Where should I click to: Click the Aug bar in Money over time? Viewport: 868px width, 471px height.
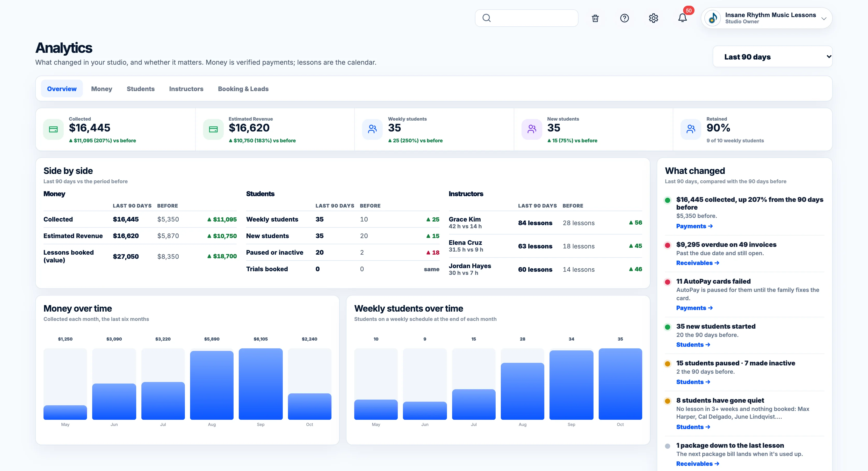212,385
